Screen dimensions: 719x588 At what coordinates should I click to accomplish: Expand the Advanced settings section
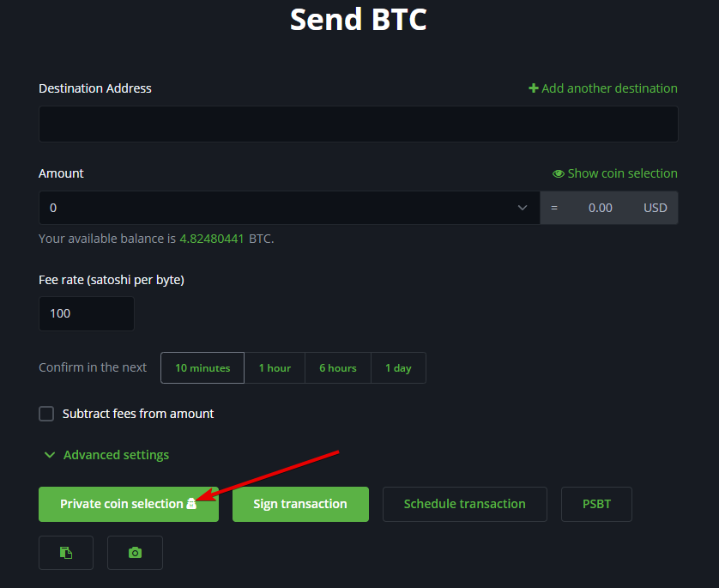(x=106, y=455)
